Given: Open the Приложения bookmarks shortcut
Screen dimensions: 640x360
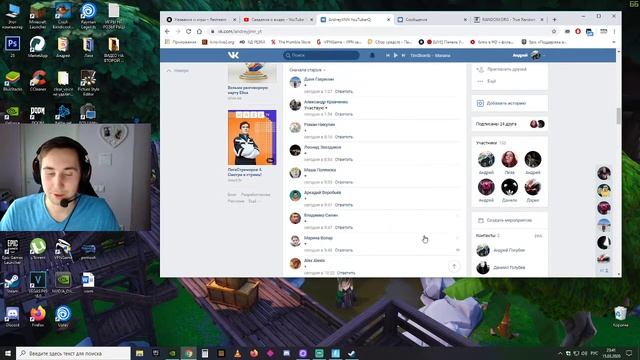Looking at the screenshot, I should click(x=180, y=42).
